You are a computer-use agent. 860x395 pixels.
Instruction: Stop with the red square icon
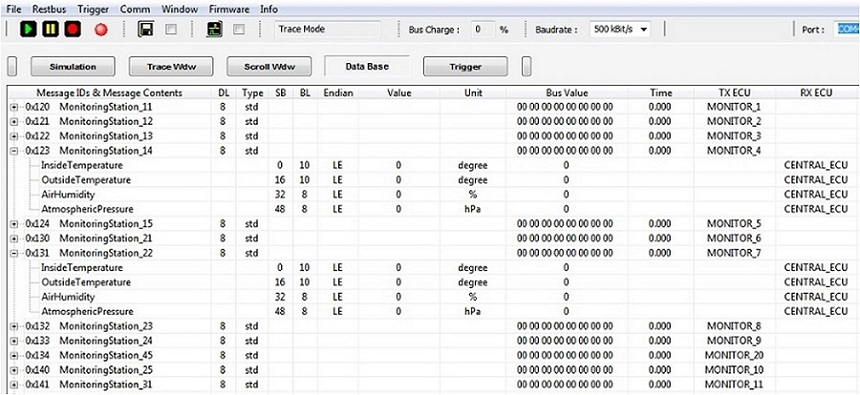[x=73, y=29]
